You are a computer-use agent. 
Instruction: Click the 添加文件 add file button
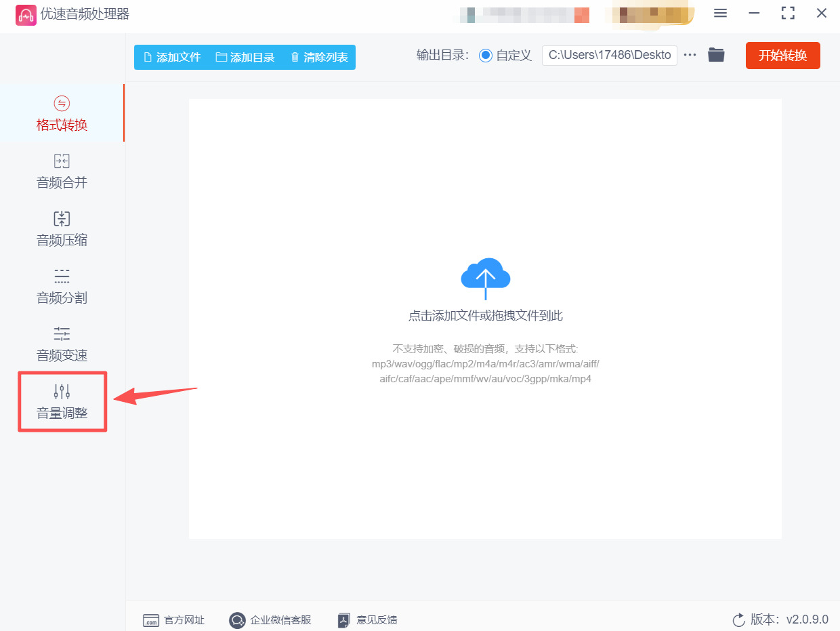pos(172,58)
